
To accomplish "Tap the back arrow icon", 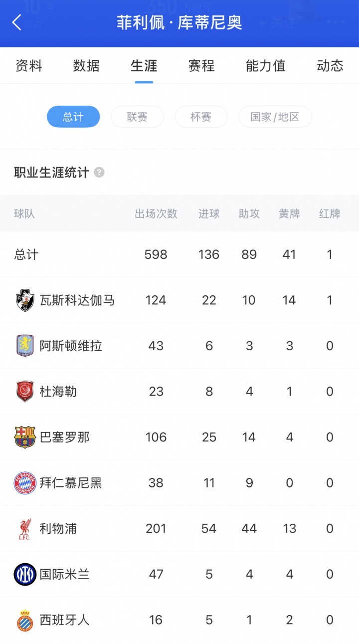I will (x=17, y=22).
